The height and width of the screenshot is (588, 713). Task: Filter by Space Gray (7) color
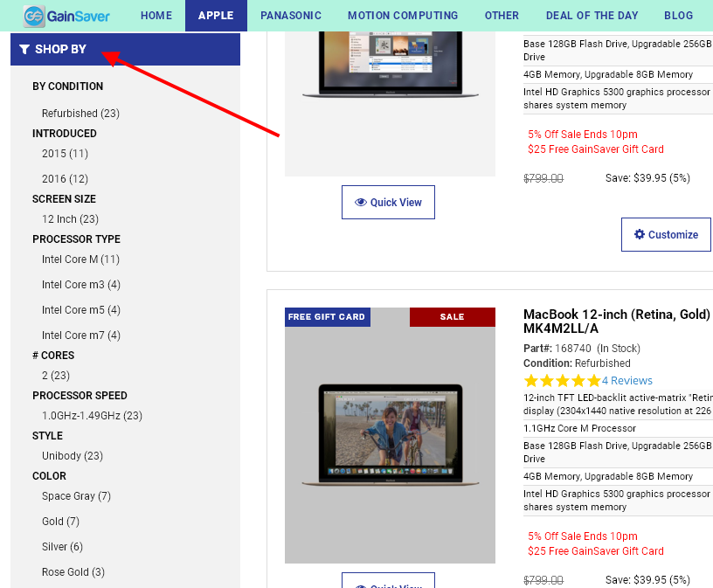(76, 496)
